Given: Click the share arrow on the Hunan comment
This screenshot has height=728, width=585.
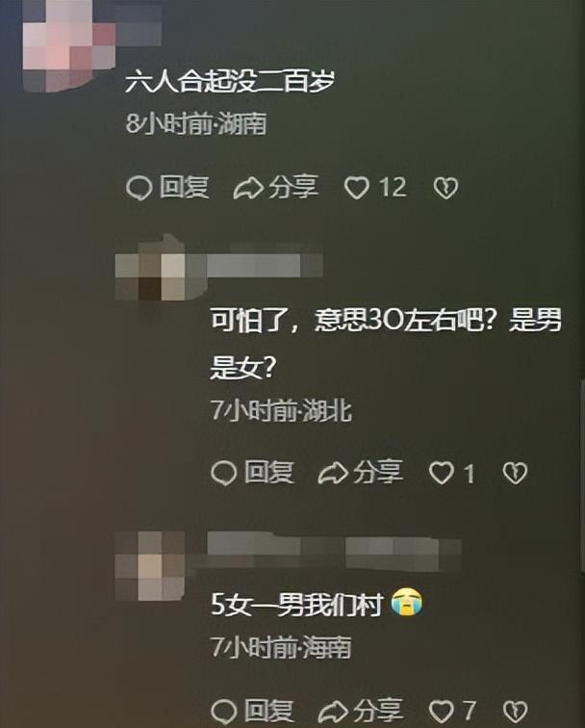Looking at the screenshot, I should [x=248, y=189].
